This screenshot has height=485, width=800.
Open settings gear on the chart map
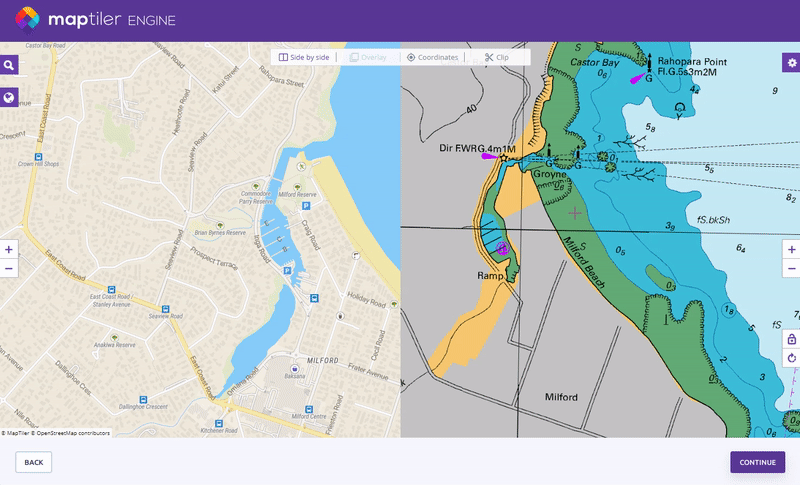point(790,62)
